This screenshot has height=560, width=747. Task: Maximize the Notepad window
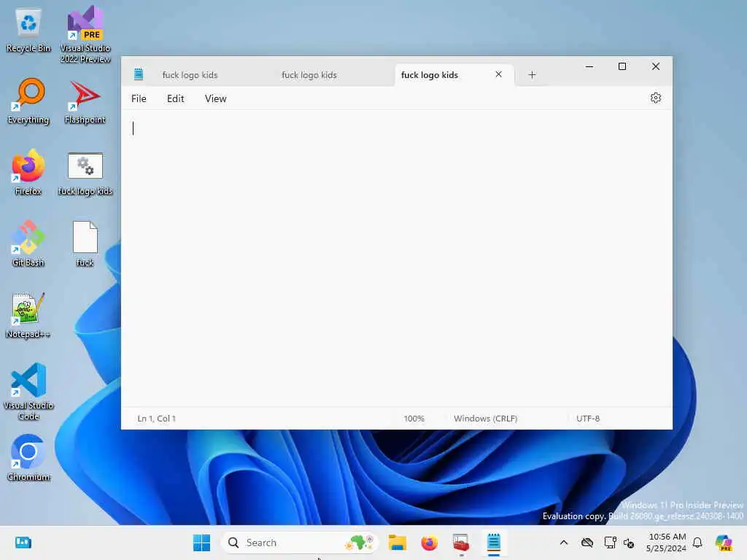pyautogui.click(x=622, y=66)
